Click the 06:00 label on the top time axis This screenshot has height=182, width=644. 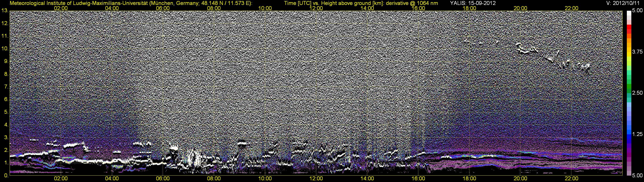163,8
